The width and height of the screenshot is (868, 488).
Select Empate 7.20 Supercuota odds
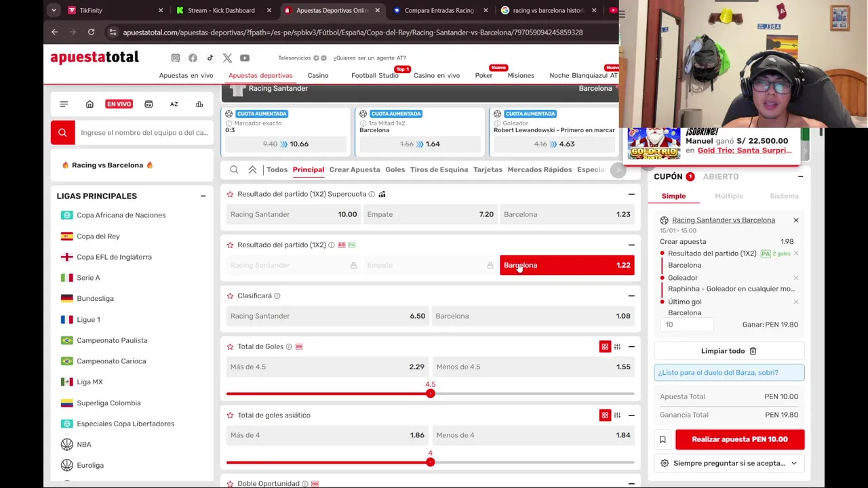tap(430, 214)
